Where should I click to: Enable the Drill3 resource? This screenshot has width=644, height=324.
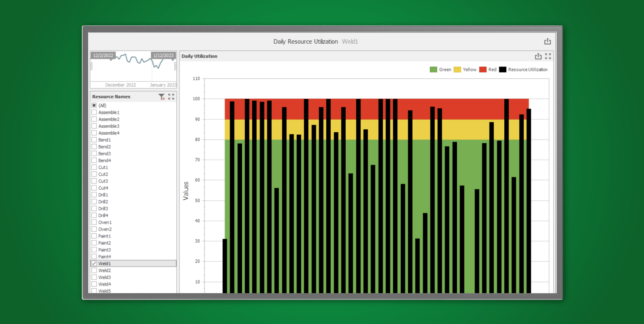94,208
